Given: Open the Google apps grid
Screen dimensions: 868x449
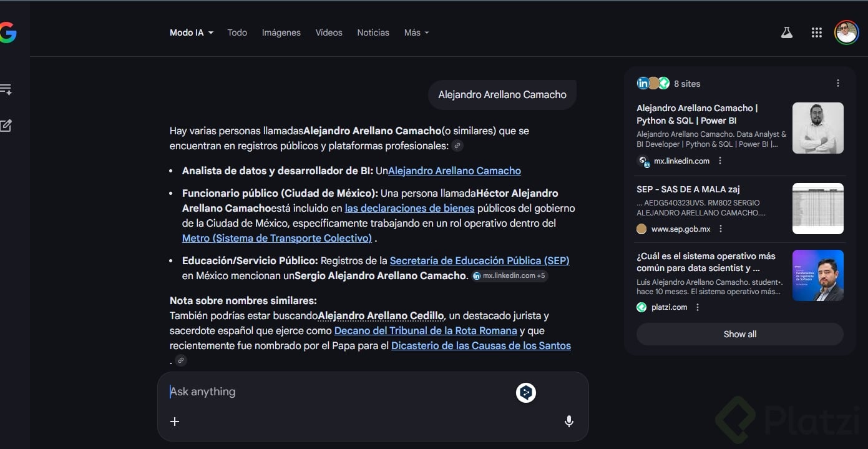Looking at the screenshot, I should [816, 32].
